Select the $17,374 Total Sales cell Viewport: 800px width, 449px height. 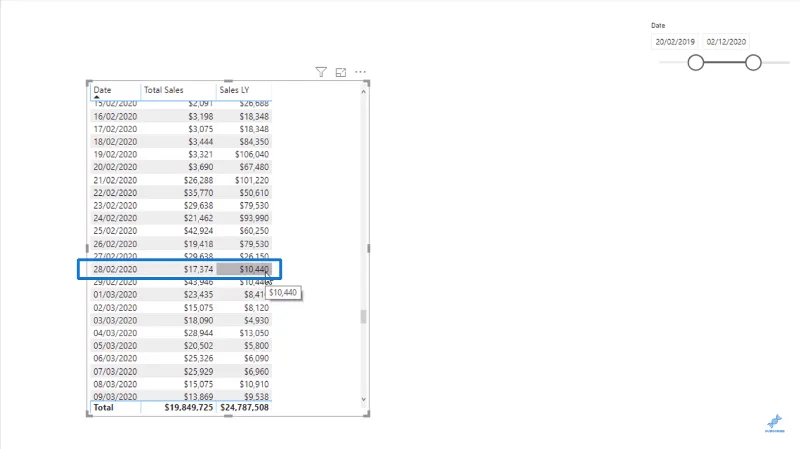tap(198, 269)
